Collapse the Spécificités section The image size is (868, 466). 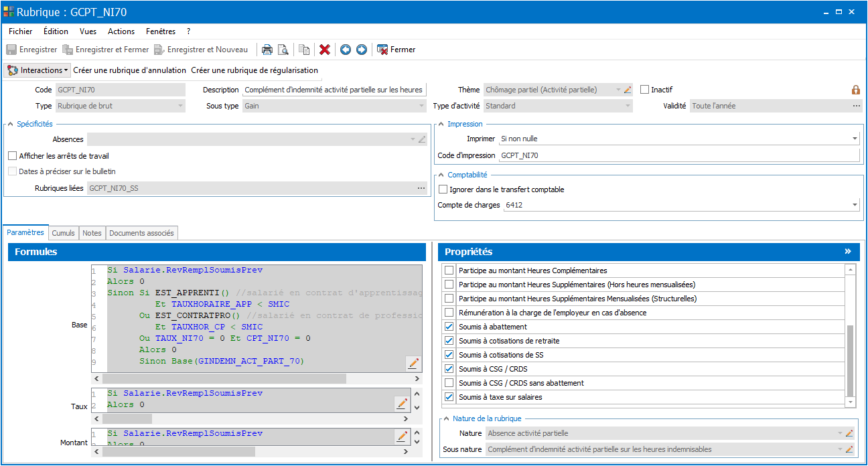pyautogui.click(x=11, y=124)
